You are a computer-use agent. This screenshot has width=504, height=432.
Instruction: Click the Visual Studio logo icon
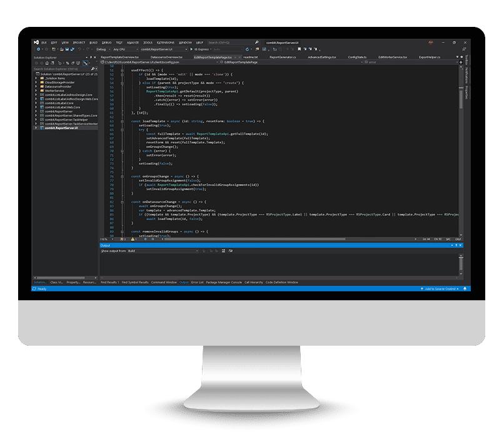coord(36,43)
